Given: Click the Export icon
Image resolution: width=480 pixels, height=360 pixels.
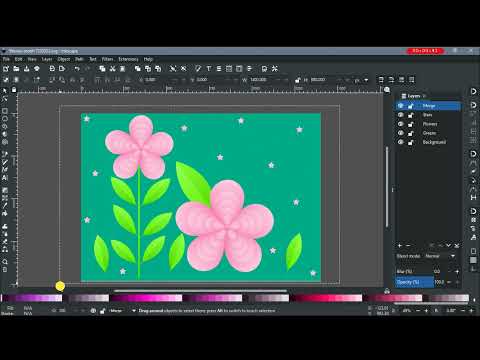Looking at the screenshot, I should point(62,69).
